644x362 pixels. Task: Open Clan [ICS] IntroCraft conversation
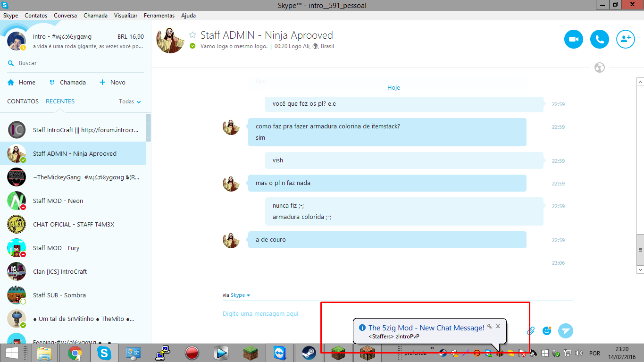(73, 271)
